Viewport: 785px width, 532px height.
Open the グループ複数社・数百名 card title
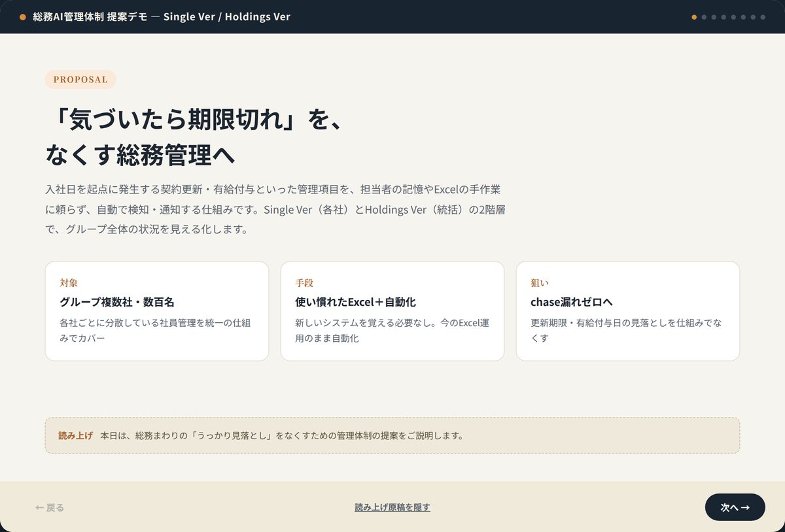point(117,302)
